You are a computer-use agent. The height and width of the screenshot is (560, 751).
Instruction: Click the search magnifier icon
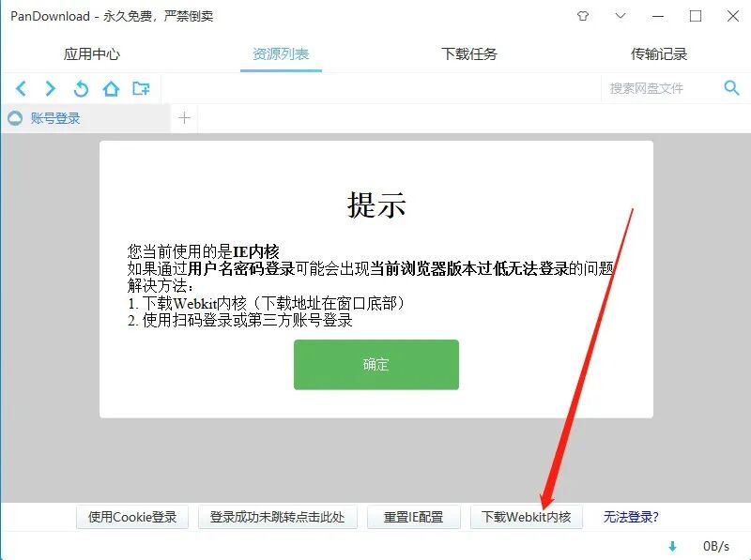731,87
